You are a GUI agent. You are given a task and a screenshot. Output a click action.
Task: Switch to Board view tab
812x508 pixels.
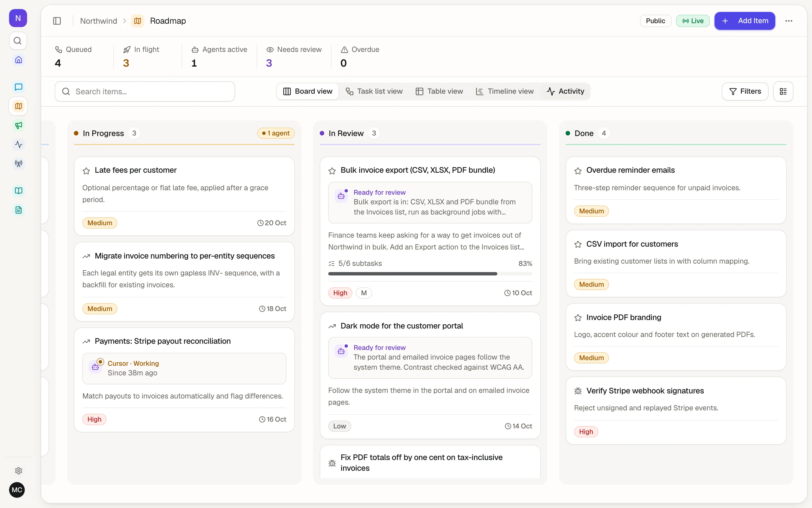tap(308, 91)
